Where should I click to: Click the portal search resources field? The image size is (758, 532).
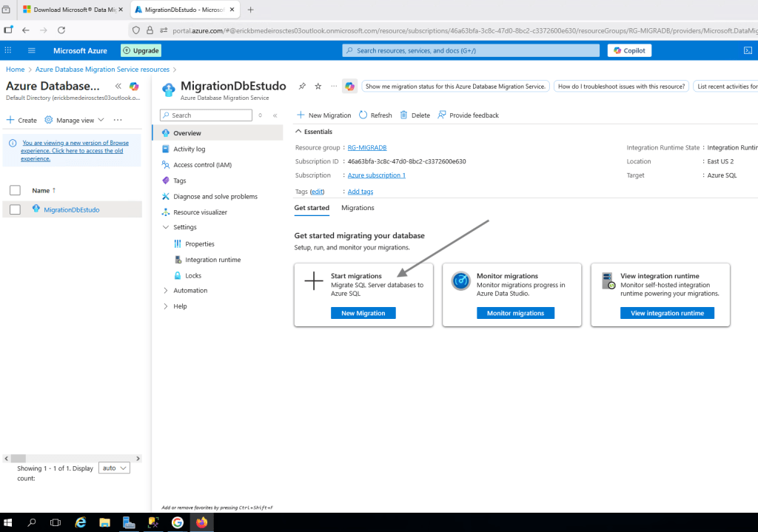471,50
